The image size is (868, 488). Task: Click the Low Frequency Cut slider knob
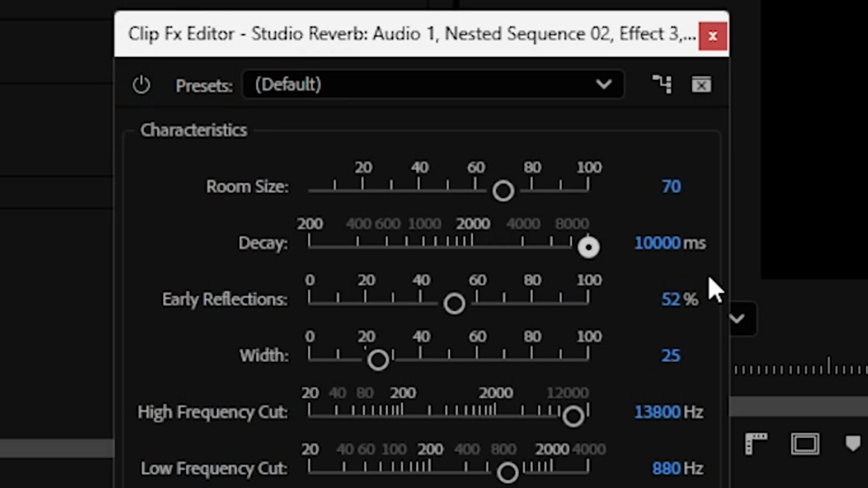[507, 472]
